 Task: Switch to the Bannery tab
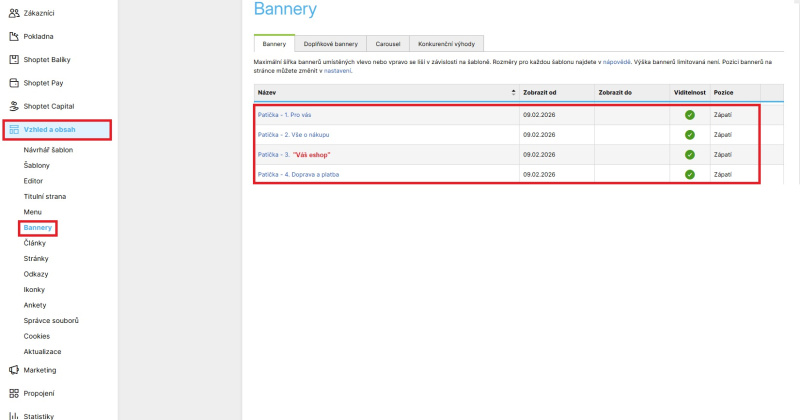(274, 44)
